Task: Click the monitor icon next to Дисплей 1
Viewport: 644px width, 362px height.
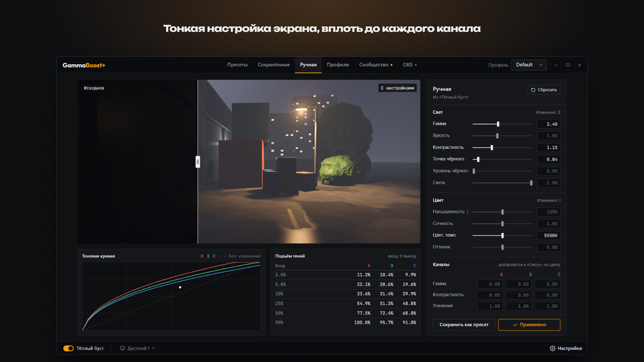Action: click(x=123, y=348)
